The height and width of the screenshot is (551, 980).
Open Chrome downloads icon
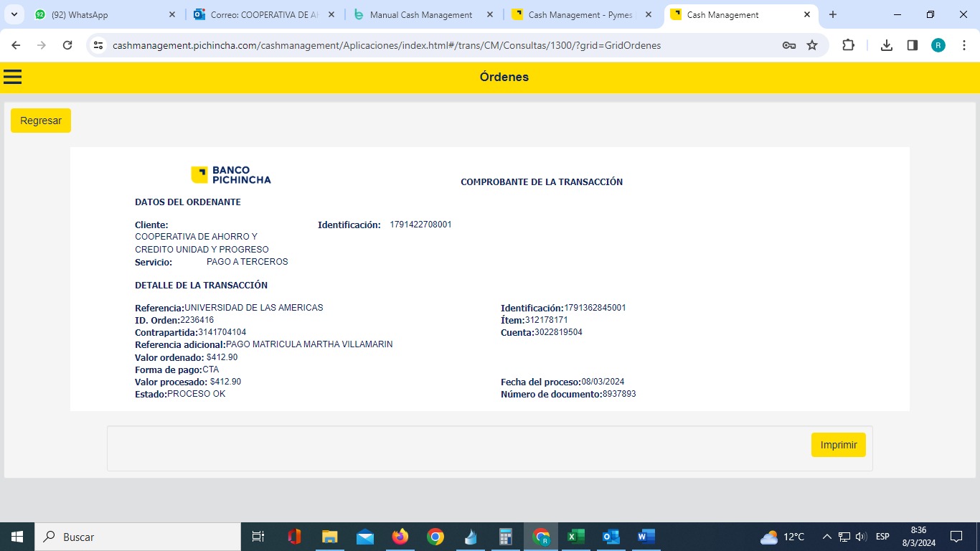click(x=887, y=45)
